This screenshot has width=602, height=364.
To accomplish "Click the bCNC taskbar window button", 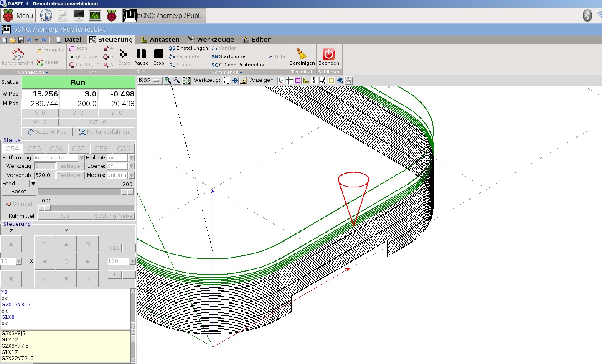I will pos(164,16).
